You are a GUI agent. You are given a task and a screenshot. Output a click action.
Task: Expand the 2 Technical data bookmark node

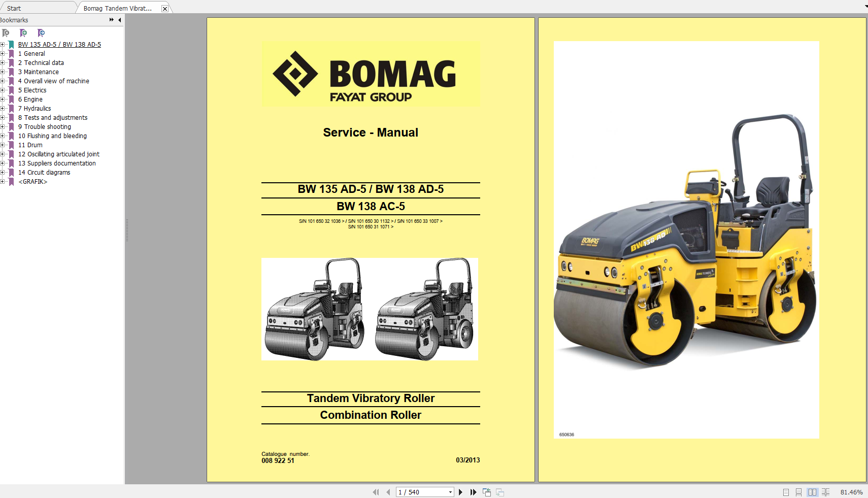2,63
